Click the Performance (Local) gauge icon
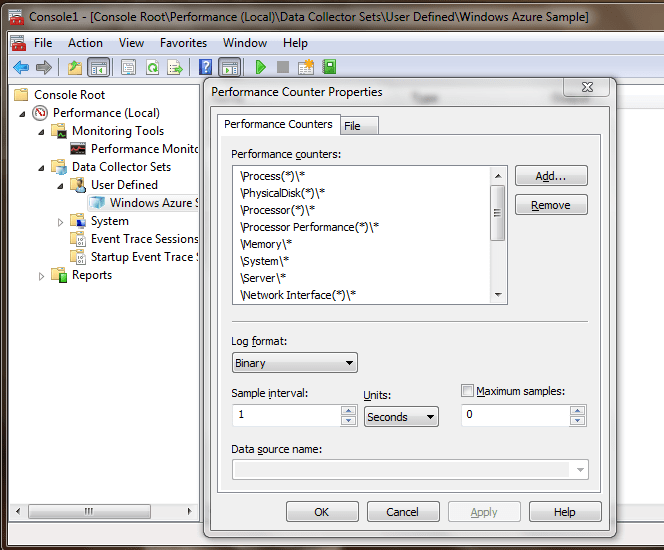 click(x=40, y=113)
